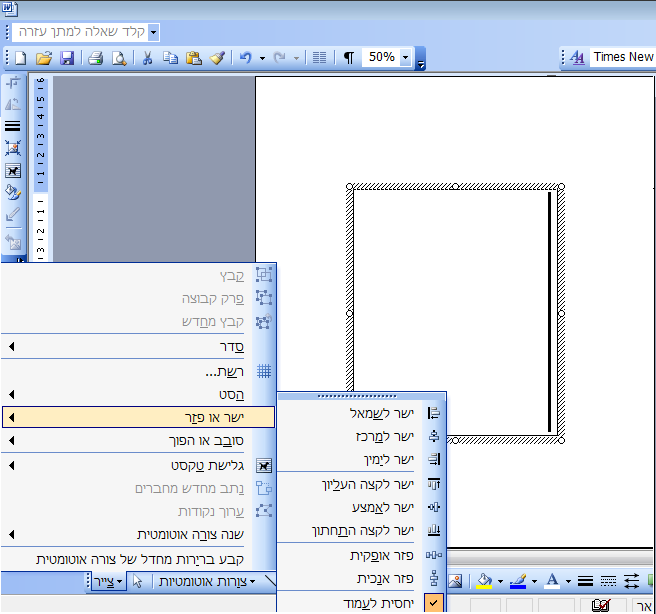Expand the Undo history dropdown arrow

point(262,58)
